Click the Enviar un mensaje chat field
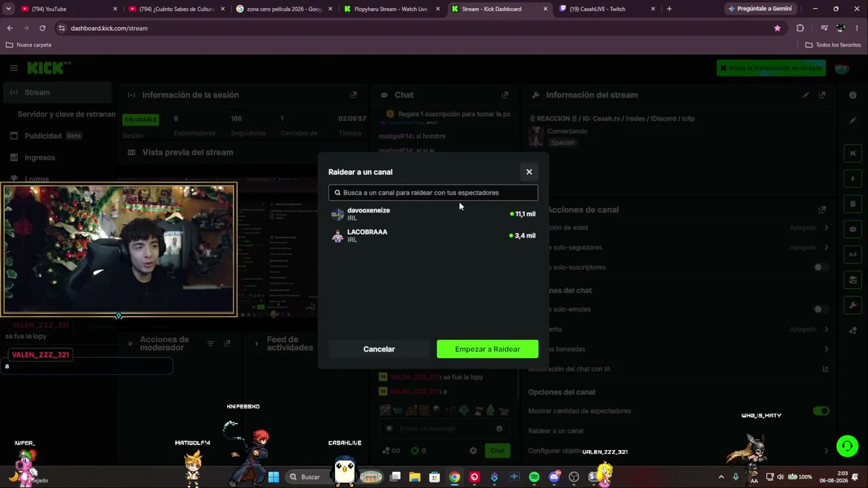The width and height of the screenshot is (868, 488). pyautogui.click(x=445, y=428)
